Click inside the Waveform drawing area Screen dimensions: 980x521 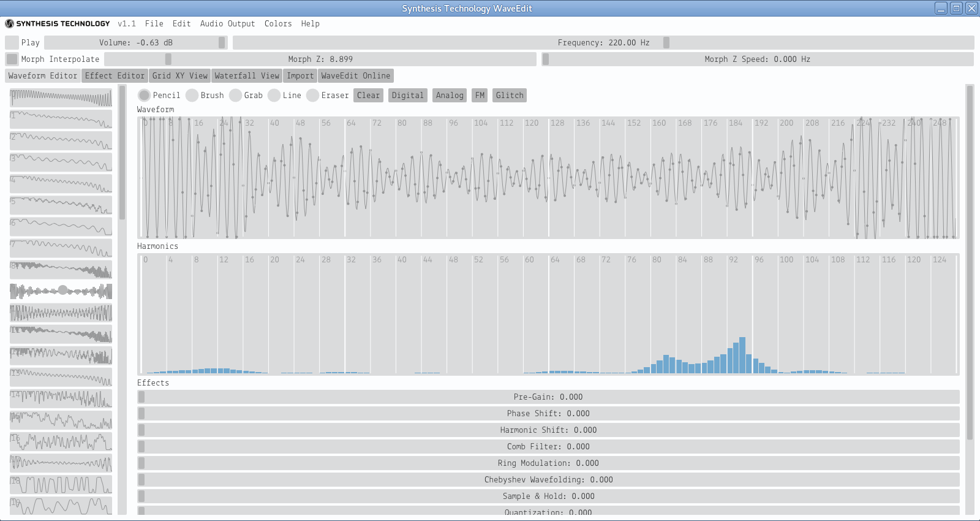coord(548,177)
